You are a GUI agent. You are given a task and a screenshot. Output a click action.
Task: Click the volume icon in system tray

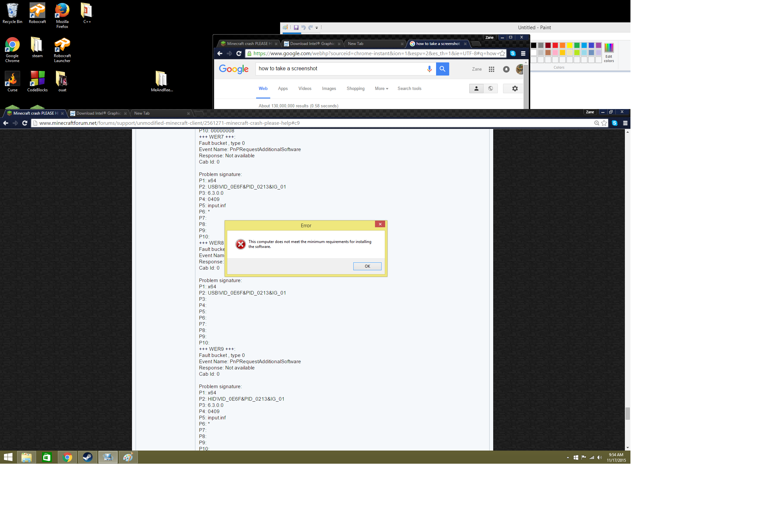[x=599, y=457]
